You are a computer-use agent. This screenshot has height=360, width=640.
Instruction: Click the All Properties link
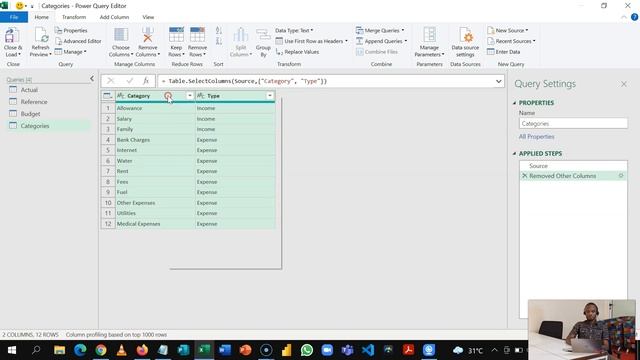tap(536, 137)
